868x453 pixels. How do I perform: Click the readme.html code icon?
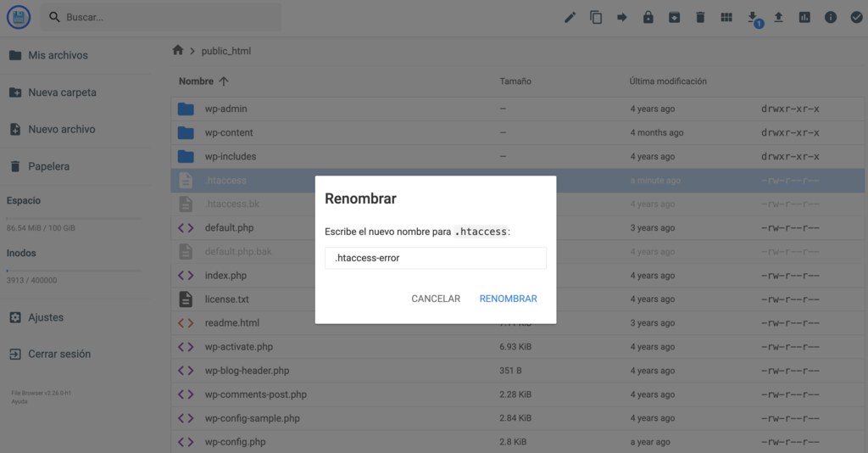click(x=186, y=323)
